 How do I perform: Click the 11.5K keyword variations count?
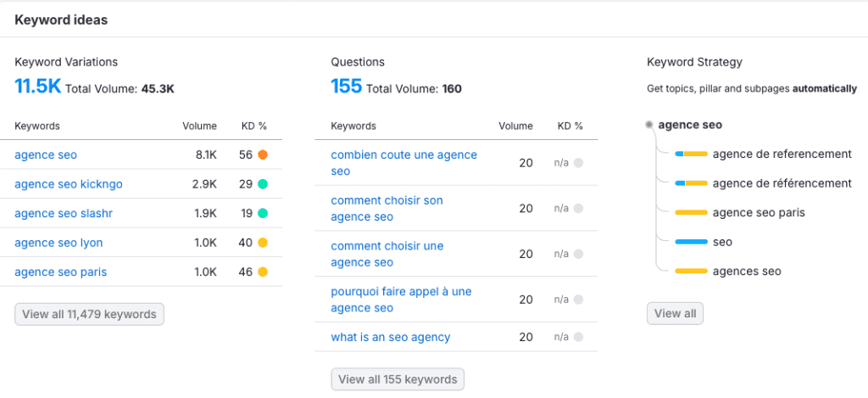click(37, 87)
